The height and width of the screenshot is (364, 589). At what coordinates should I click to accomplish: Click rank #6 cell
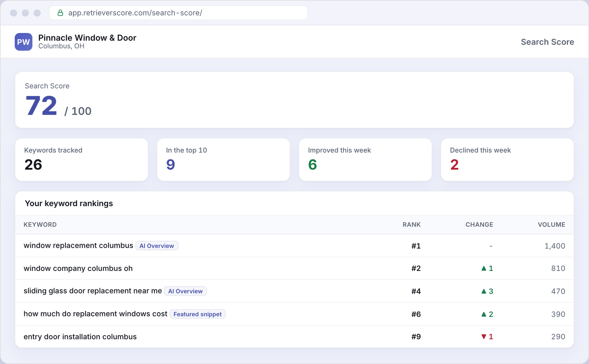click(416, 314)
